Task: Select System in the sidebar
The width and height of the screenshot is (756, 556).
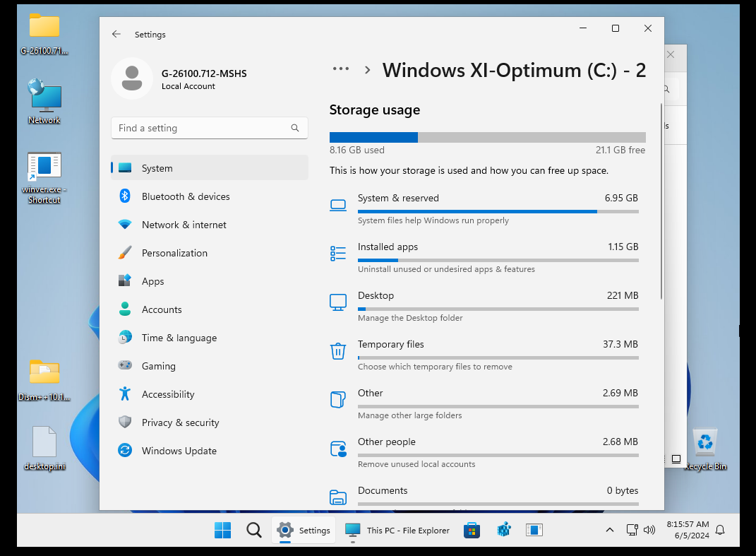Action: (209, 168)
